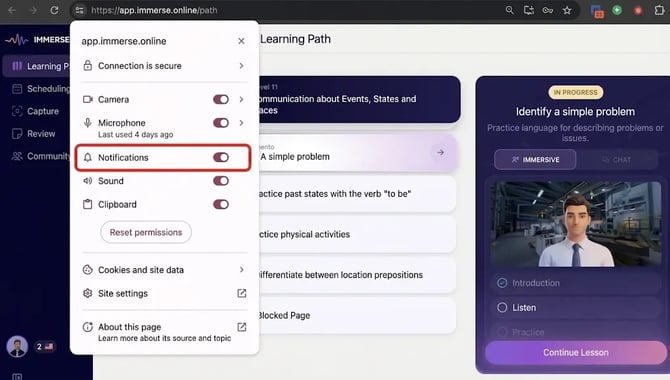This screenshot has height=380, width=670.
Task: Click the browser back arrow
Action: [12, 10]
